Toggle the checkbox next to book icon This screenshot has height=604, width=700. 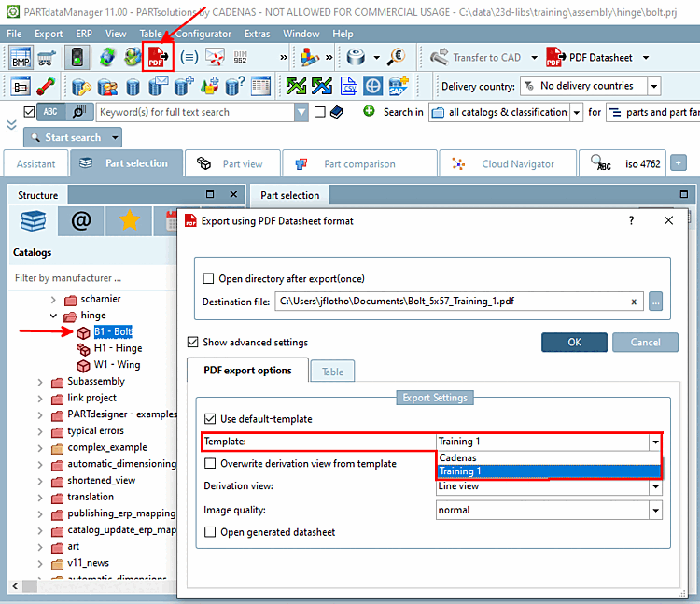click(319, 112)
